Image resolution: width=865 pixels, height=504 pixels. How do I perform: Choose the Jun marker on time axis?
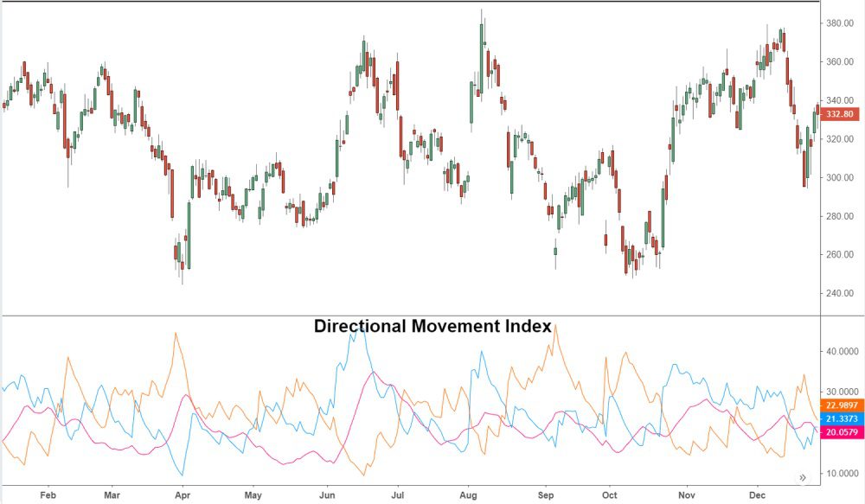click(x=326, y=495)
